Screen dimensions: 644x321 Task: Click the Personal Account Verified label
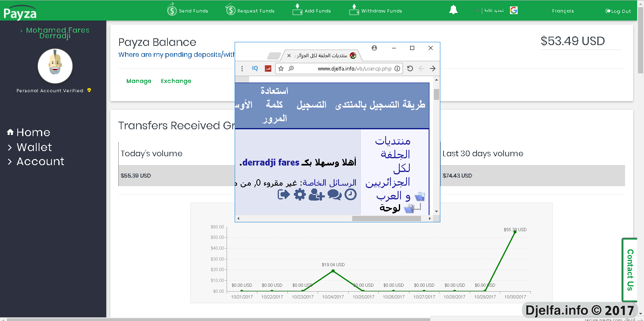click(50, 91)
